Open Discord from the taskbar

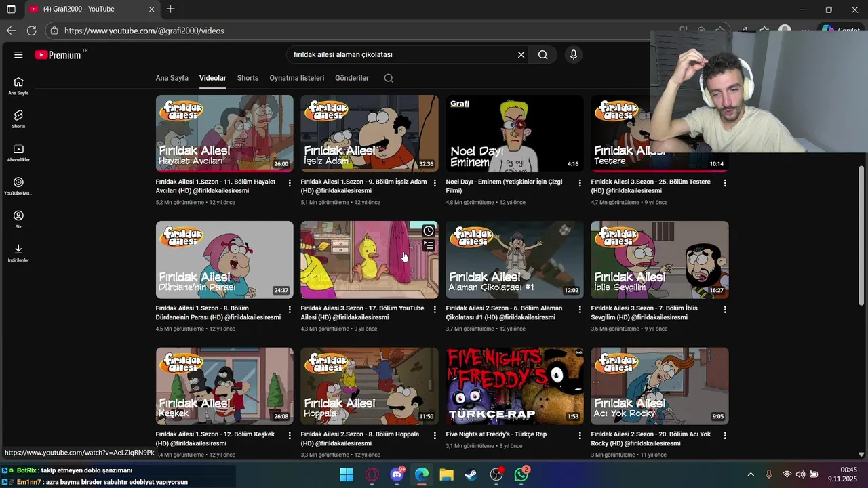pyautogui.click(x=397, y=474)
